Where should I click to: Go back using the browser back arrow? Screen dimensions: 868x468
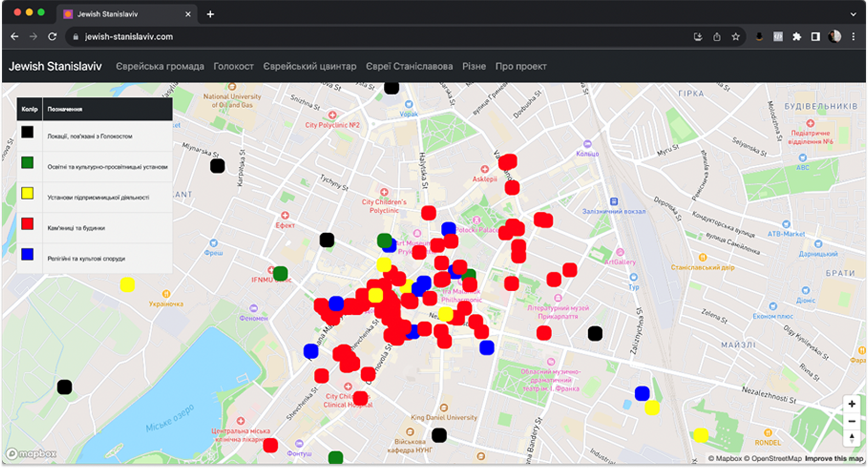point(15,37)
